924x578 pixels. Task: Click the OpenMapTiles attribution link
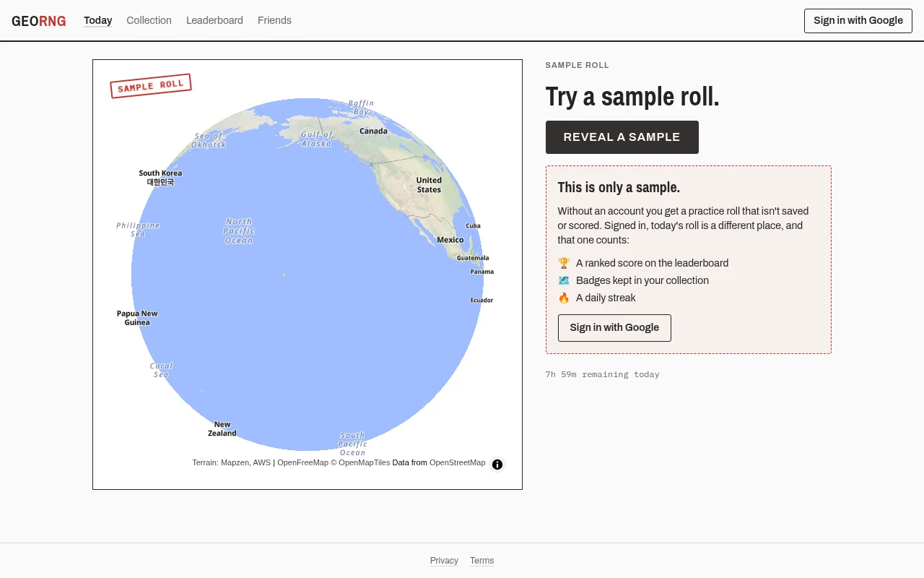click(365, 462)
